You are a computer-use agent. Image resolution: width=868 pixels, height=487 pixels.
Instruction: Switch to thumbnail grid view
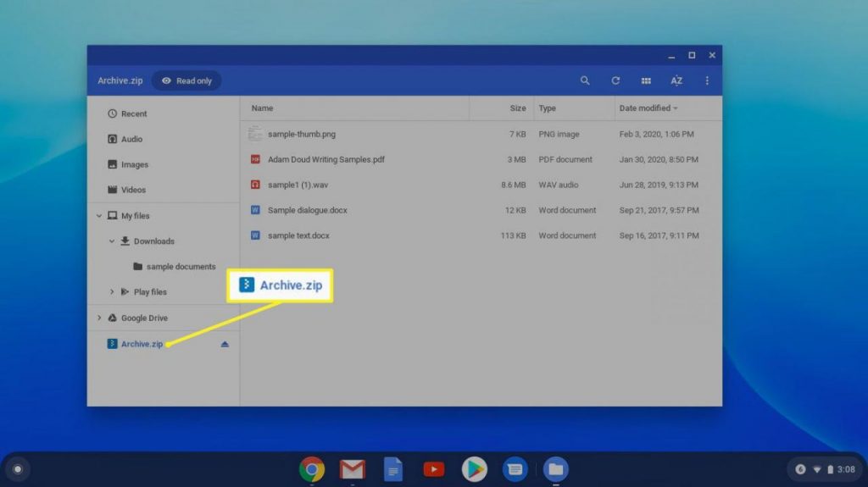646,80
